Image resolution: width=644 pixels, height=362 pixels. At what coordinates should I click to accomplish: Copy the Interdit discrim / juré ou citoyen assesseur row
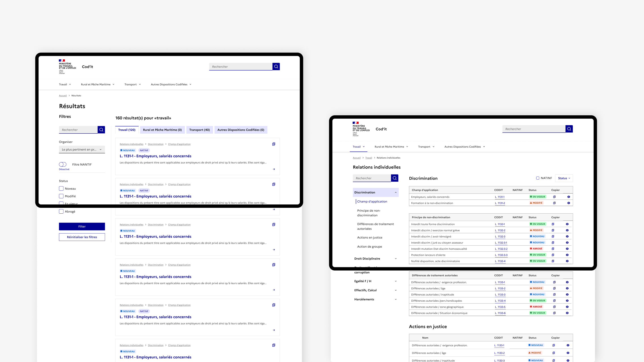(x=553, y=243)
